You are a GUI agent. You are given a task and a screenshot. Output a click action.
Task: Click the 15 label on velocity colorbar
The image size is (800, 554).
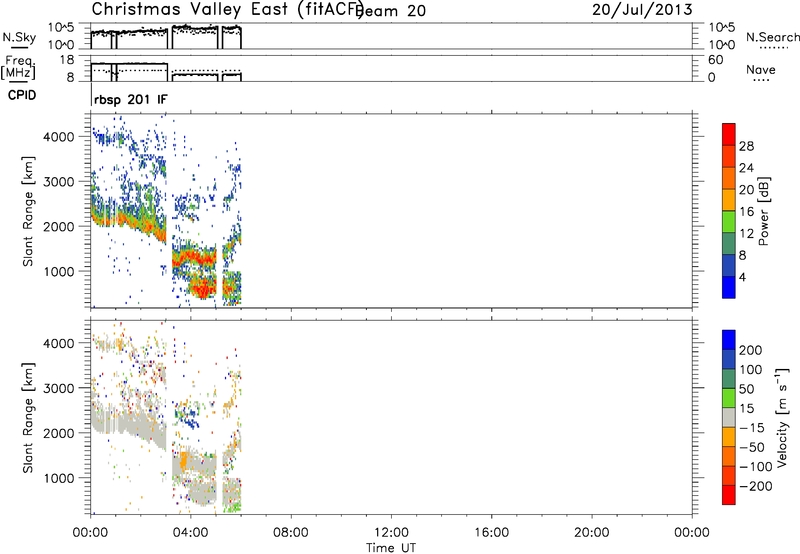pyautogui.click(x=746, y=408)
